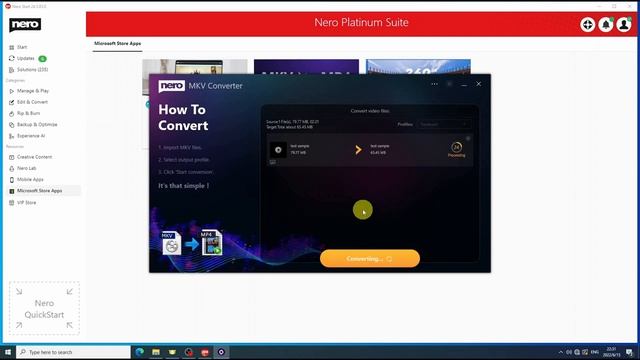The width and height of the screenshot is (640, 360).
Task: Click the Edit & Convert pencil icon
Action: [11, 102]
